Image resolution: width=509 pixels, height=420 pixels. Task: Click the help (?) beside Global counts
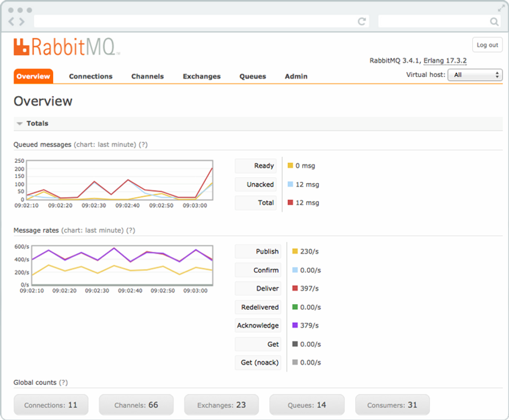[63, 382]
